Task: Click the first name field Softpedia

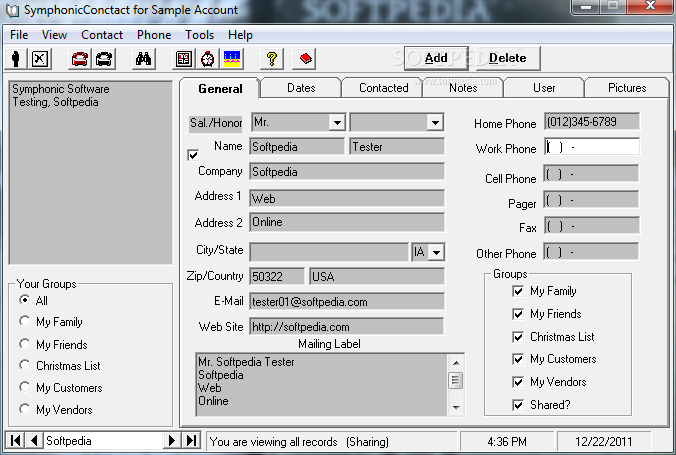Action: point(297,147)
